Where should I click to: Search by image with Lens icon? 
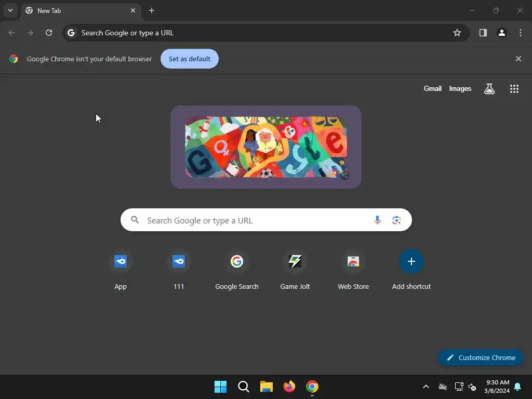click(x=396, y=220)
